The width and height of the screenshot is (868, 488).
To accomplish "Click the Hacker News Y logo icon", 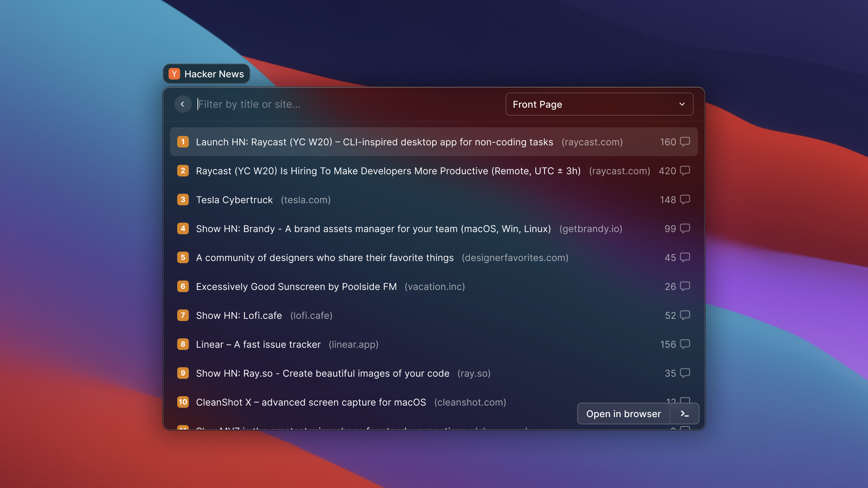I will [x=174, y=74].
